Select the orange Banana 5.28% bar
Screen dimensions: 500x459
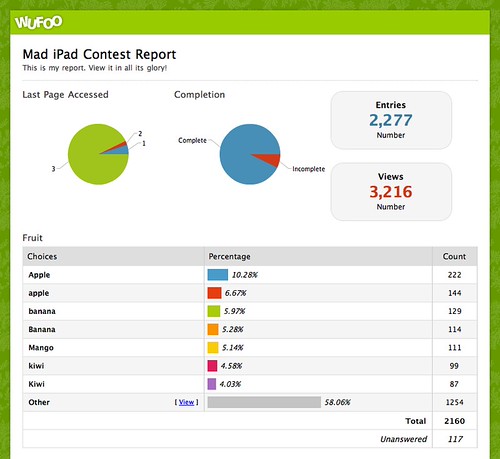click(213, 329)
